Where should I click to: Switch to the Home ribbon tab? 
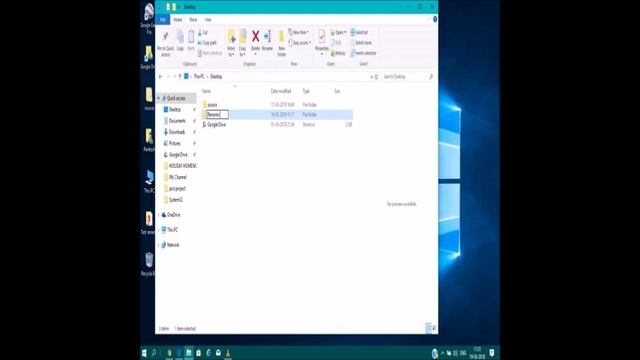click(x=178, y=19)
